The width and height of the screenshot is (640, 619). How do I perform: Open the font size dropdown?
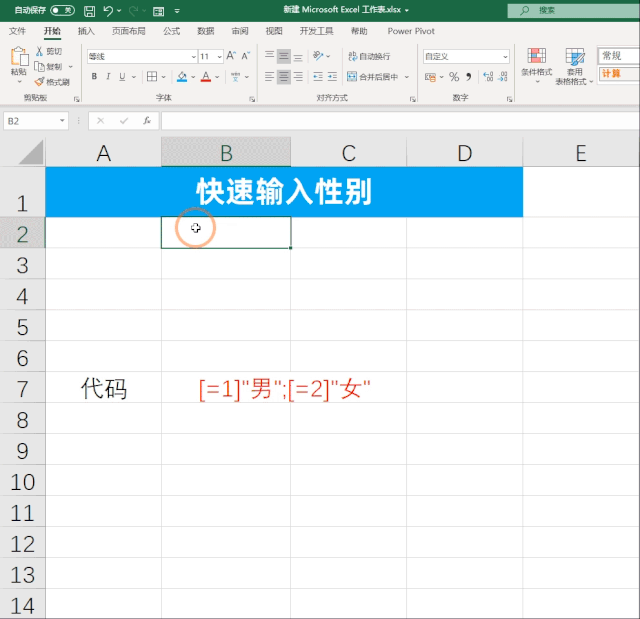[x=220, y=57]
